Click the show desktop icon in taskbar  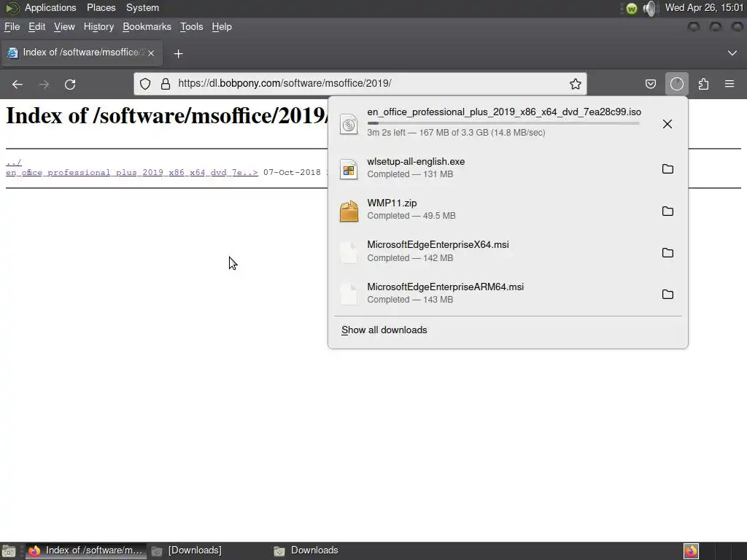point(9,551)
